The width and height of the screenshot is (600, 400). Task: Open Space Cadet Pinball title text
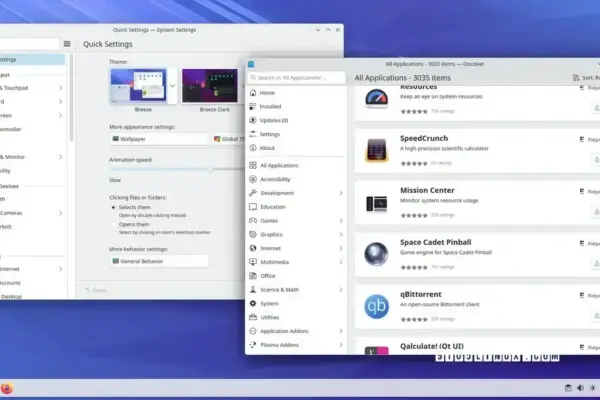[x=435, y=242]
